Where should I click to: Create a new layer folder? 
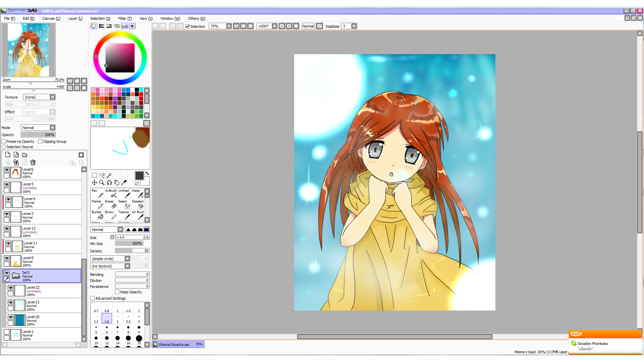coord(24,155)
